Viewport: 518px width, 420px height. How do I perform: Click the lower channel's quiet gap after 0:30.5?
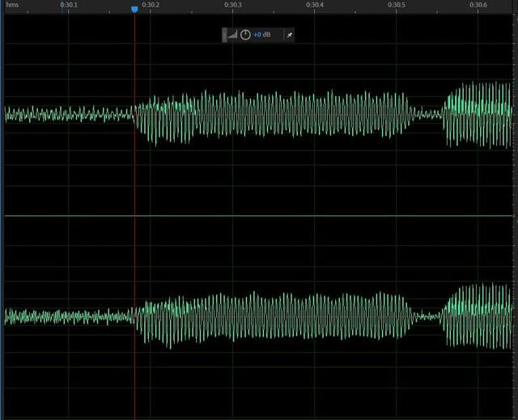tap(427, 316)
